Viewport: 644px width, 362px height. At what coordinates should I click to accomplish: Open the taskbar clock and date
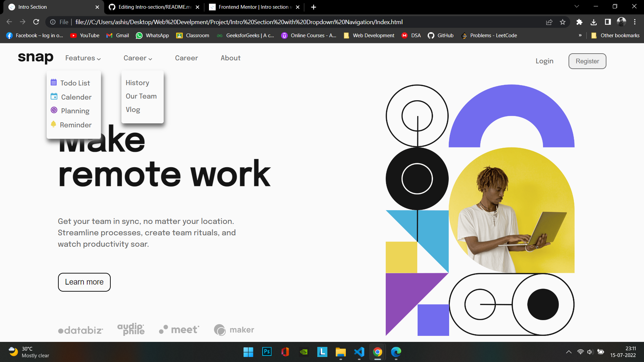(x=623, y=352)
